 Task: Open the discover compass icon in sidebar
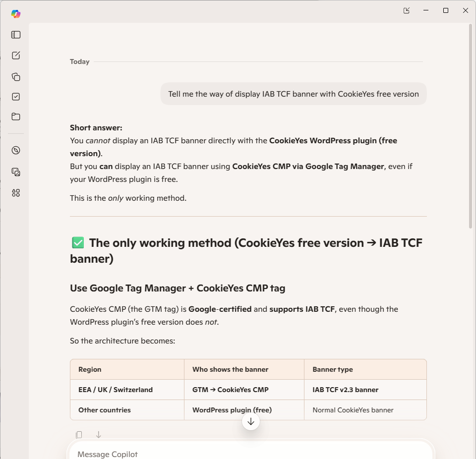[x=16, y=150]
